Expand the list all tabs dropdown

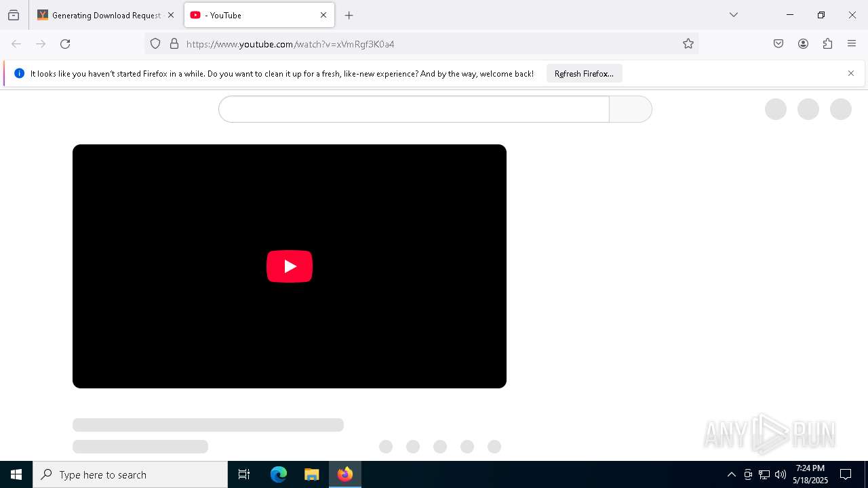[734, 15]
